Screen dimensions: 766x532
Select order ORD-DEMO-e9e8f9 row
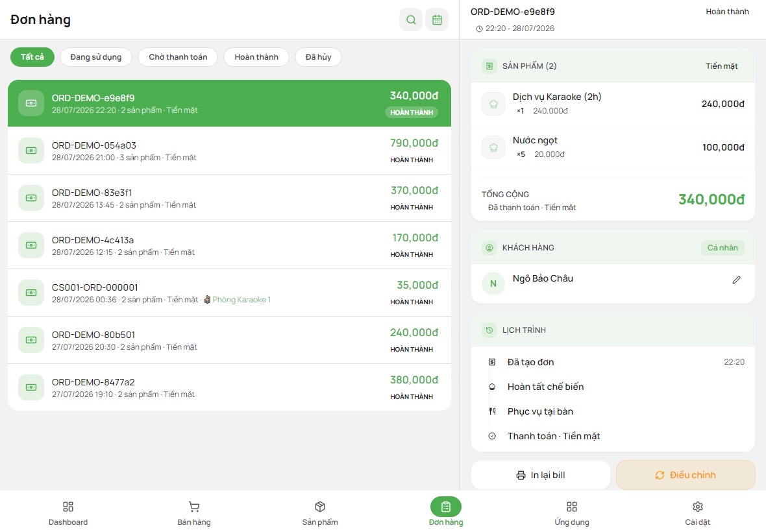pos(229,103)
